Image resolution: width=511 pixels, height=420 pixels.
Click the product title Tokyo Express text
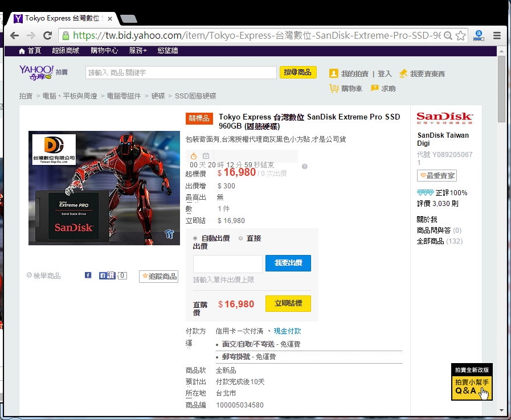(x=309, y=121)
